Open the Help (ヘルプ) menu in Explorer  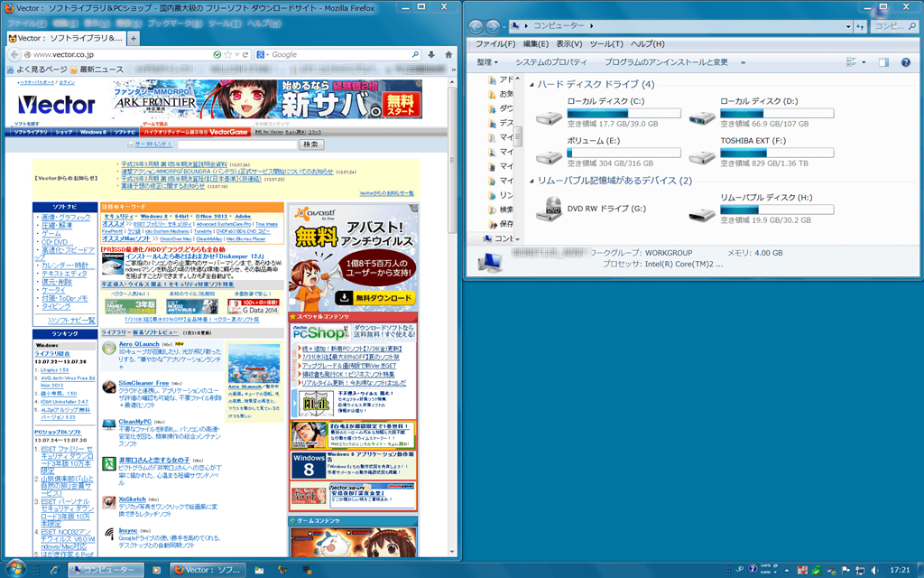[647, 43]
